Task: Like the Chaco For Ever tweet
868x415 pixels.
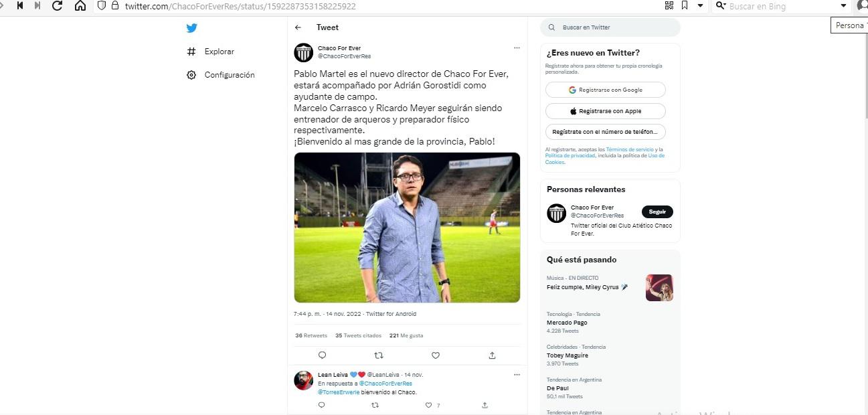Action: (x=436, y=355)
